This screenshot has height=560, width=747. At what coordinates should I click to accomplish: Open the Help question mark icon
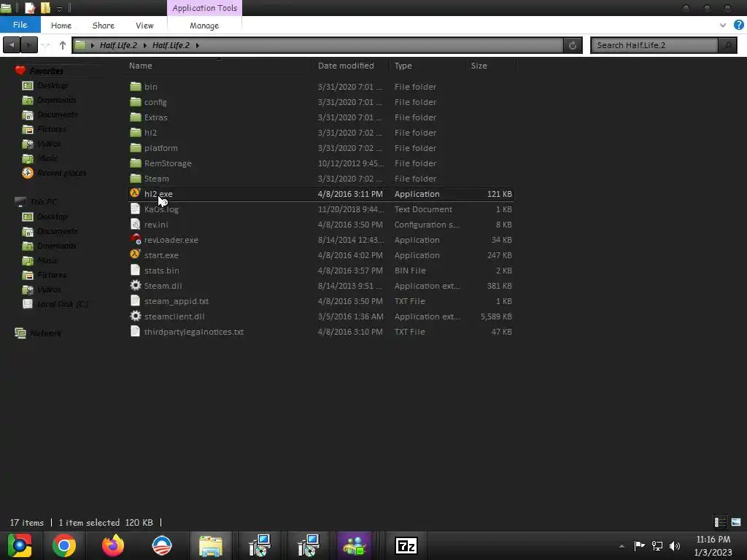pos(739,25)
